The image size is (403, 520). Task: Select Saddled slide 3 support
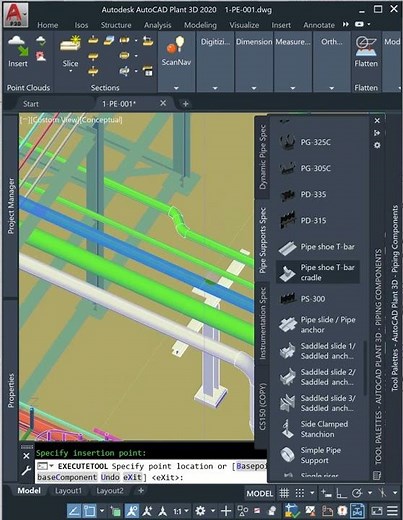318,403
